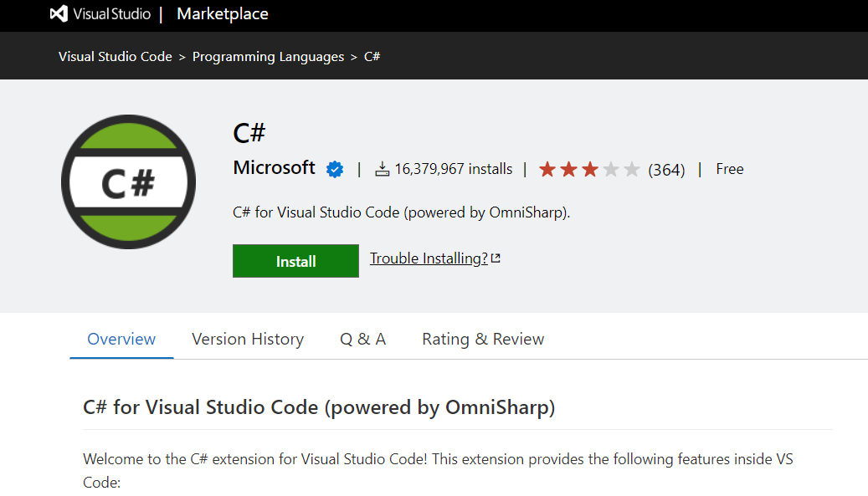The width and height of the screenshot is (868, 496).
Task: Click the C# breadcrumb item
Action: (372, 56)
